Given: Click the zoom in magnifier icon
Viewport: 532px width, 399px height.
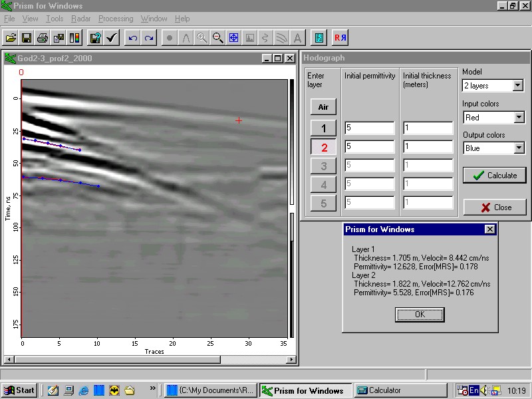Looking at the screenshot, I should [x=201, y=38].
